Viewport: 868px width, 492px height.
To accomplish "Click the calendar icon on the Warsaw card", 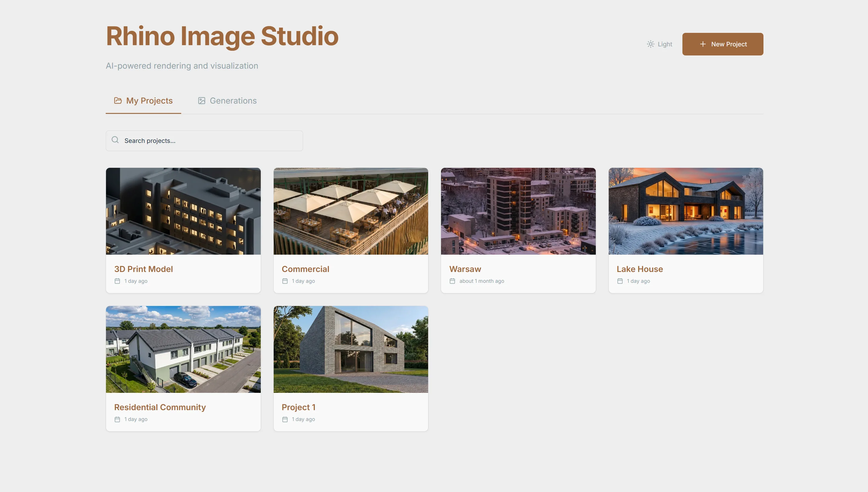I will pos(452,280).
